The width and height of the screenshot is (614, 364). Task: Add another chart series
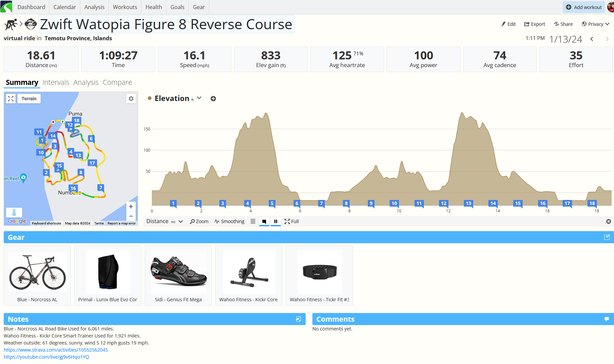[x=213, y=99]
